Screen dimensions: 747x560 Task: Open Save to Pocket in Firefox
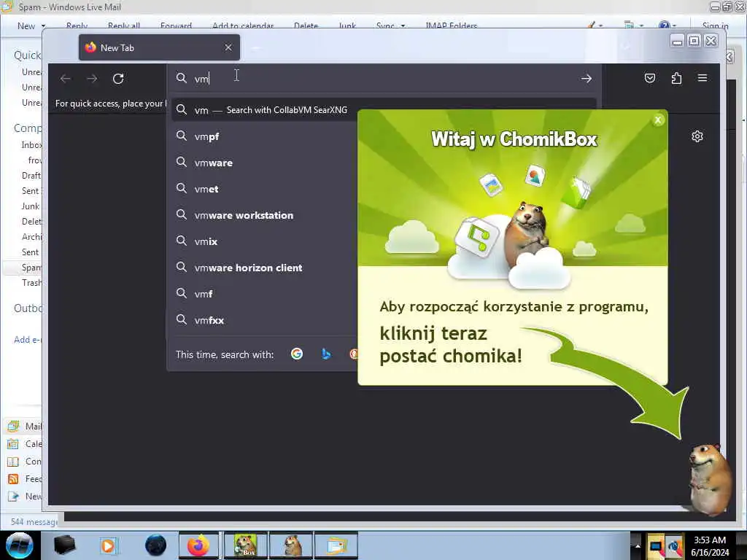click(650, 78)
